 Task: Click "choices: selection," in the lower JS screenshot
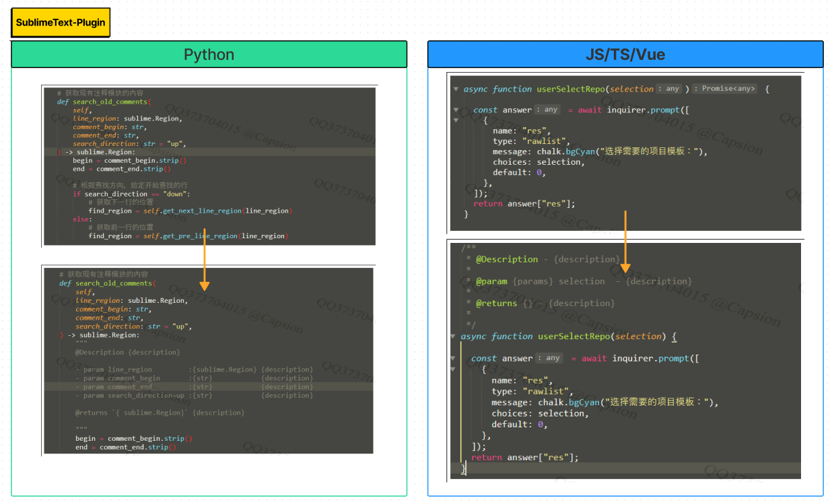click(x=540, y=413)
